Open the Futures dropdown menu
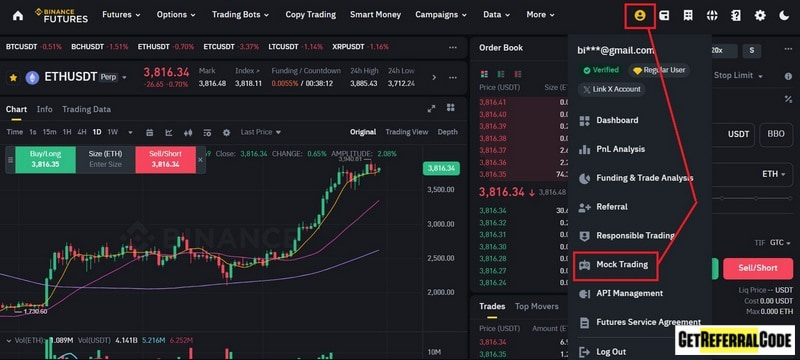The height and width of the screenshot is (360, 800). (x=121, y=15)
